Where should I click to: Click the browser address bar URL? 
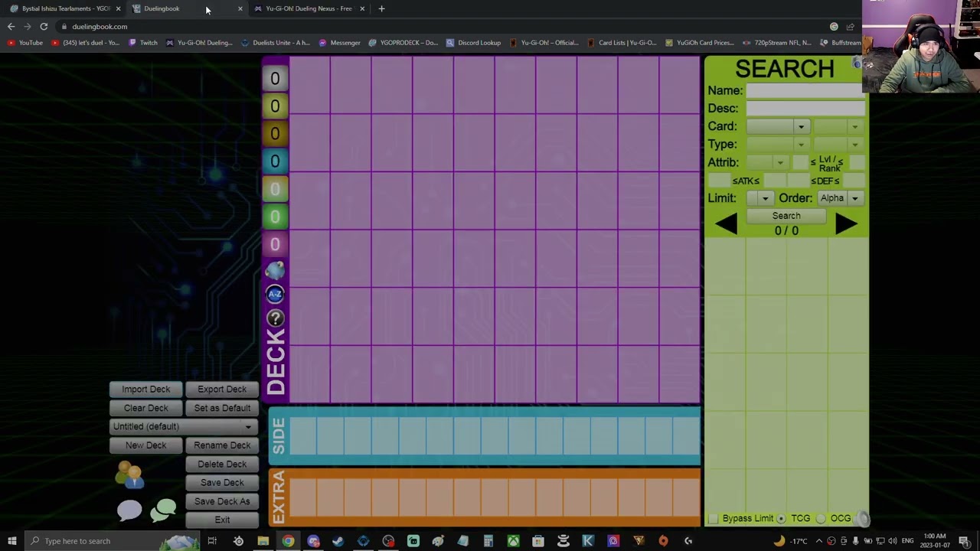100,27
